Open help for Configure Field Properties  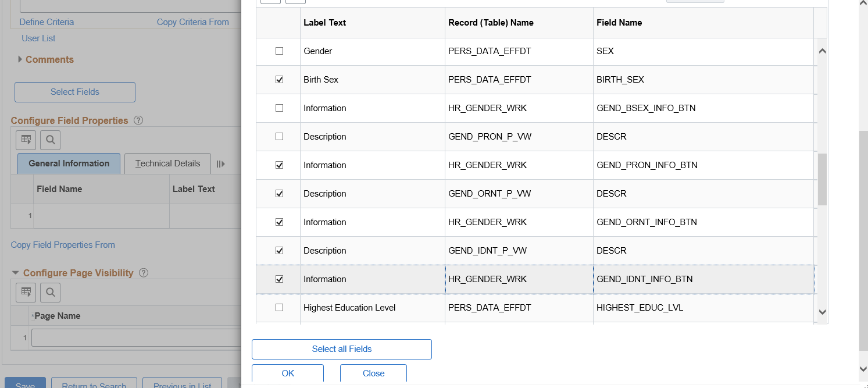(x=138, y=121)
